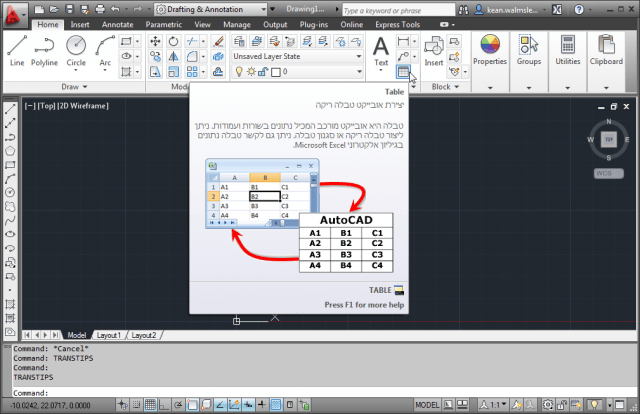The width and height of the screenshot is (640, 414).
Task: Select the Fillet tool
Action: [x=192, y=56]
